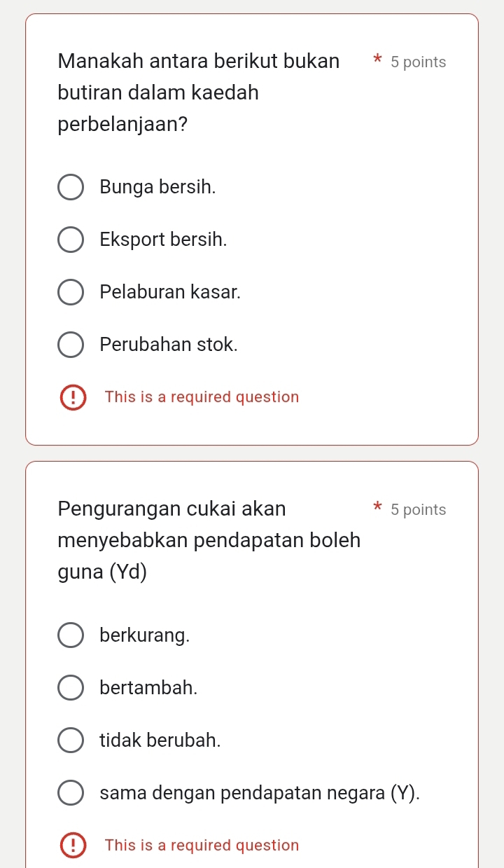504x868 pixels.
Task: Click the first "This is a required question" message
Action: [202, 397]
